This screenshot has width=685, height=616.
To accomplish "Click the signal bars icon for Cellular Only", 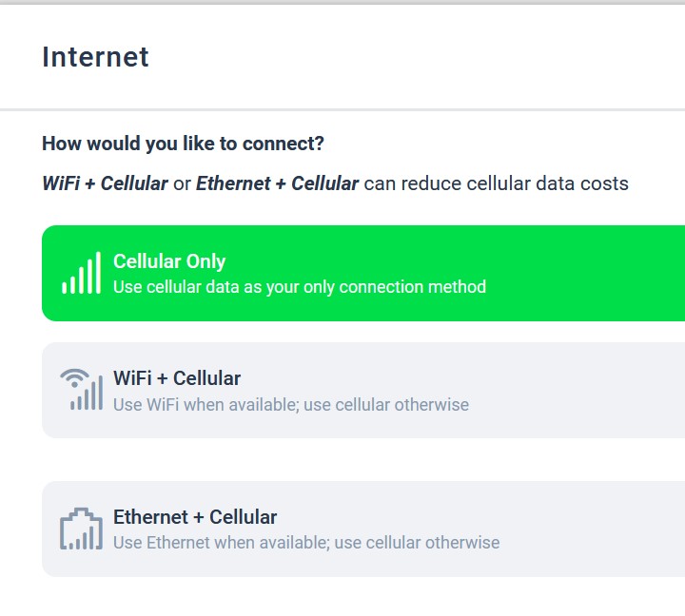I will click(x=81, y=274).
